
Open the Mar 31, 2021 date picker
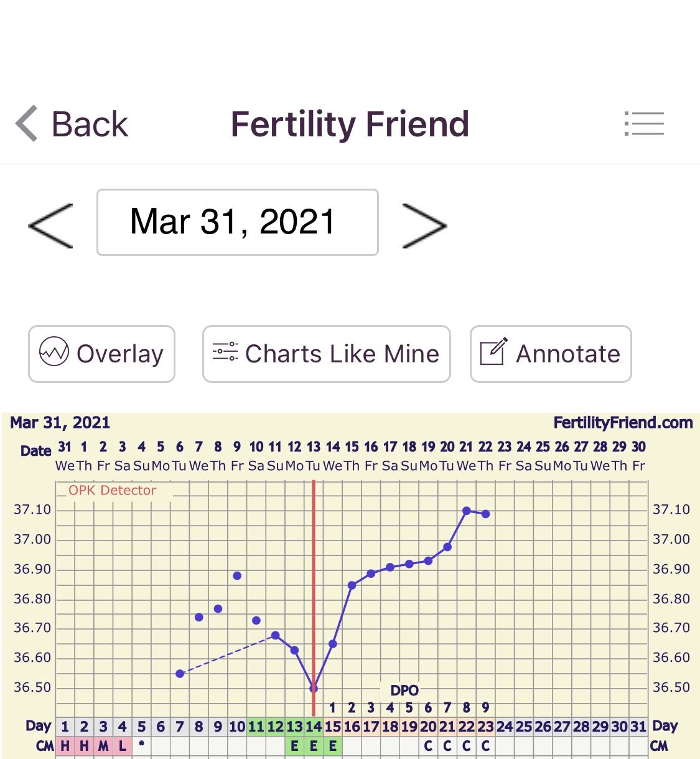point(237,222)
